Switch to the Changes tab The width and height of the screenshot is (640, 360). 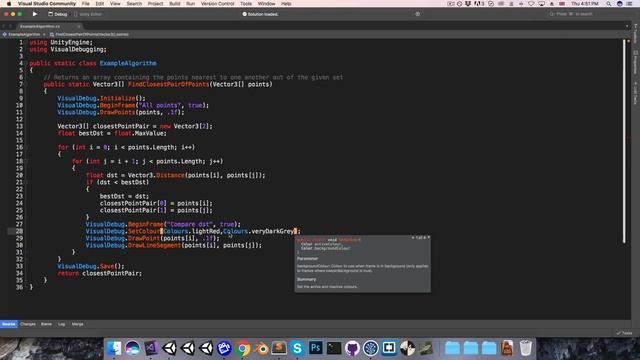point(28,324)
